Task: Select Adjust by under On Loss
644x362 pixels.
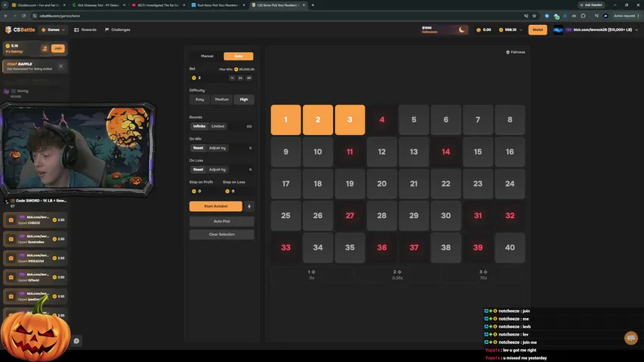Action: [217, 169]
